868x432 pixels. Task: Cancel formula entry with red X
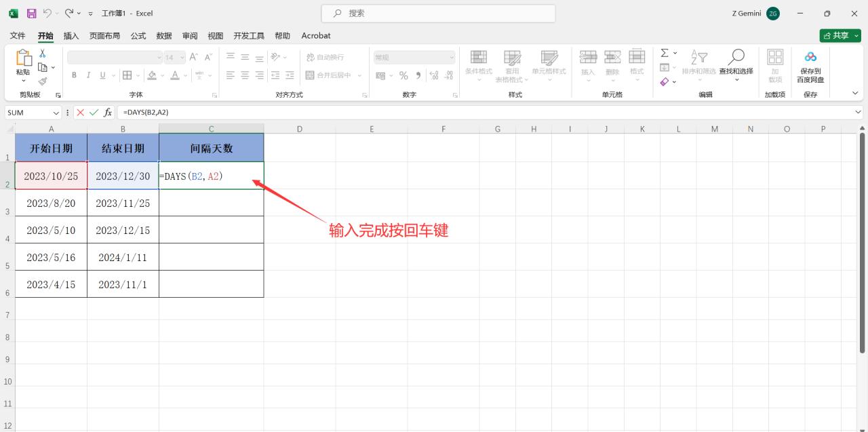click(x=81, y=113)
